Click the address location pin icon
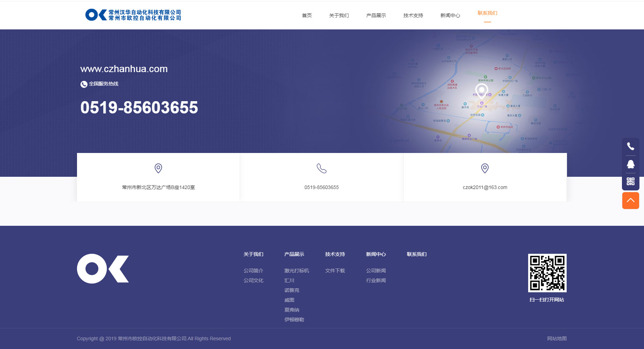This screenshot has height=349, width=644. 158,168
